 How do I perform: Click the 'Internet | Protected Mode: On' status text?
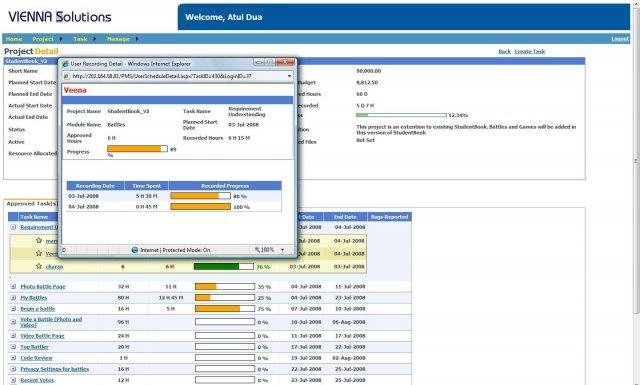tap(175, 249)
